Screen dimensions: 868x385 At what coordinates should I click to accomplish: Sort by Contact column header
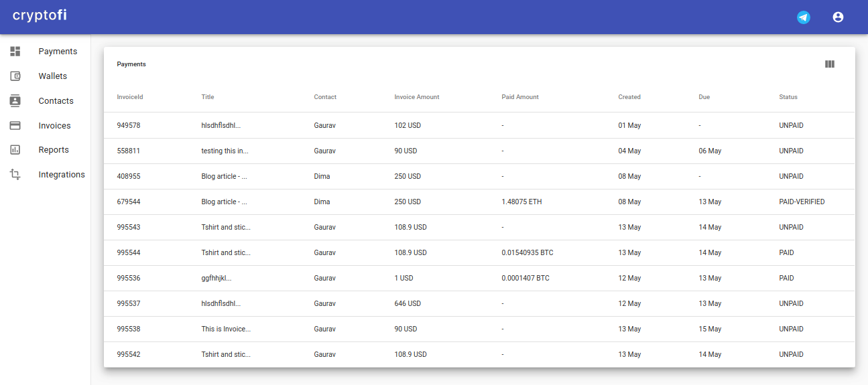[x=325, y=97]
